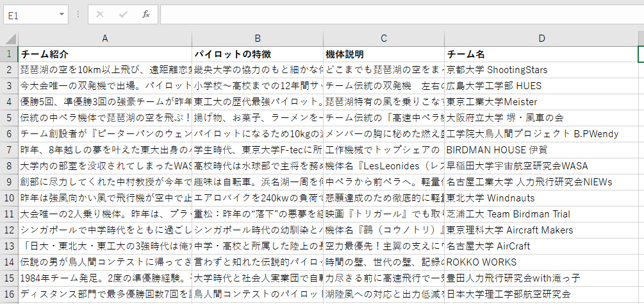The height and width of the screenshot is (304, 644).
Task: Click cell A3 starting 今大会唯一の双発機で出場
Action: pos(105,86)
